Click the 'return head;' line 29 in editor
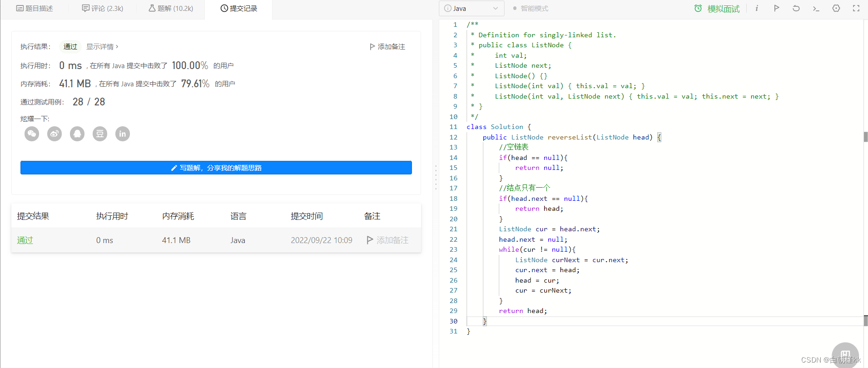 point(523,311)
